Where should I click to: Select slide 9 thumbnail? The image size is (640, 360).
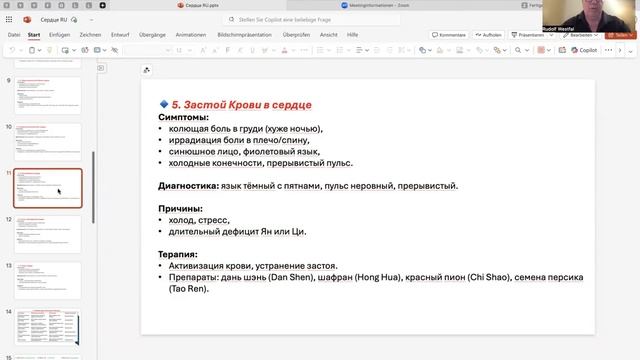point(48,96)
